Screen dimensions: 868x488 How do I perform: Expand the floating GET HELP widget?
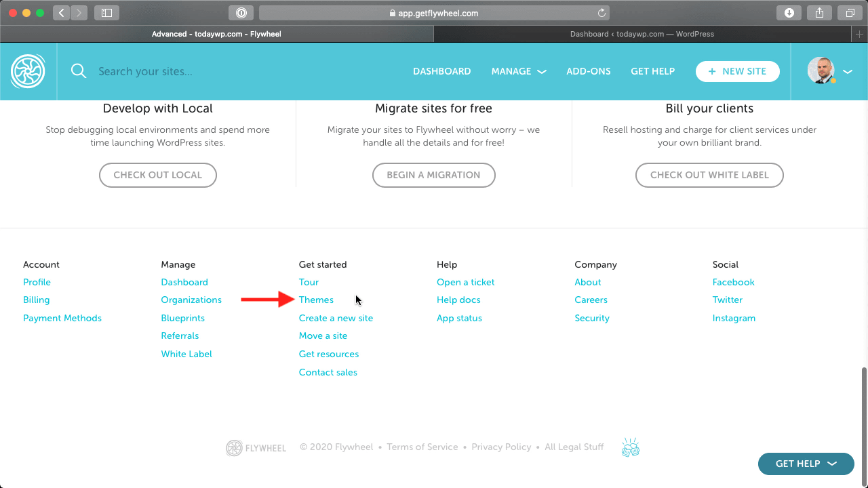point(806,464)
